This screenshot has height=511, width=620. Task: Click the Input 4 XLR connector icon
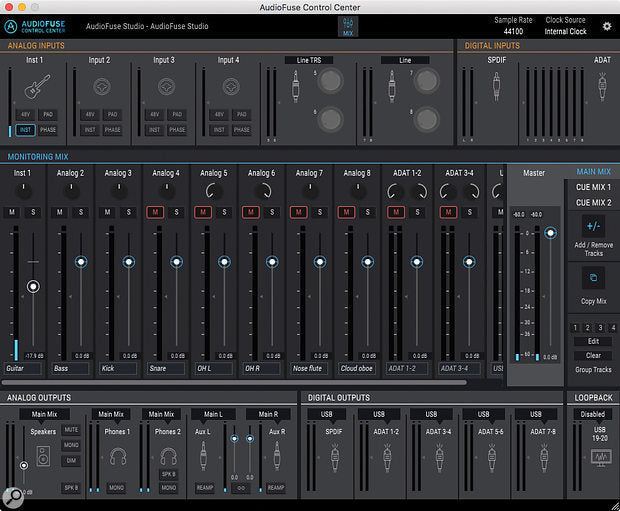[x=231, y=87]
